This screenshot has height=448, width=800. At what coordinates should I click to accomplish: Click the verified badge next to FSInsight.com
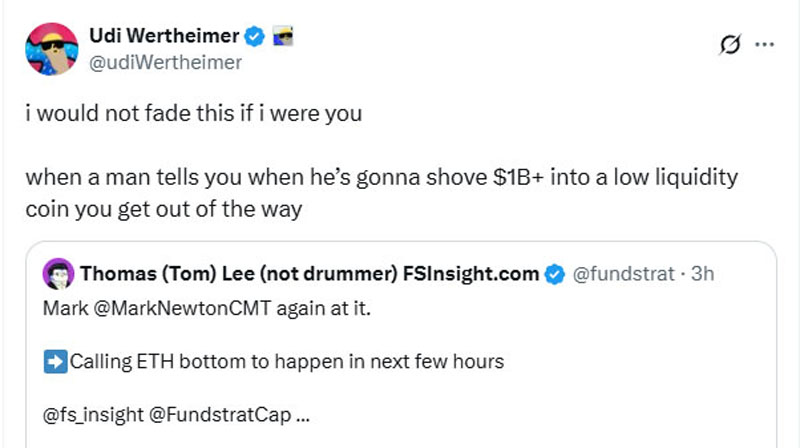click(554, 273)
